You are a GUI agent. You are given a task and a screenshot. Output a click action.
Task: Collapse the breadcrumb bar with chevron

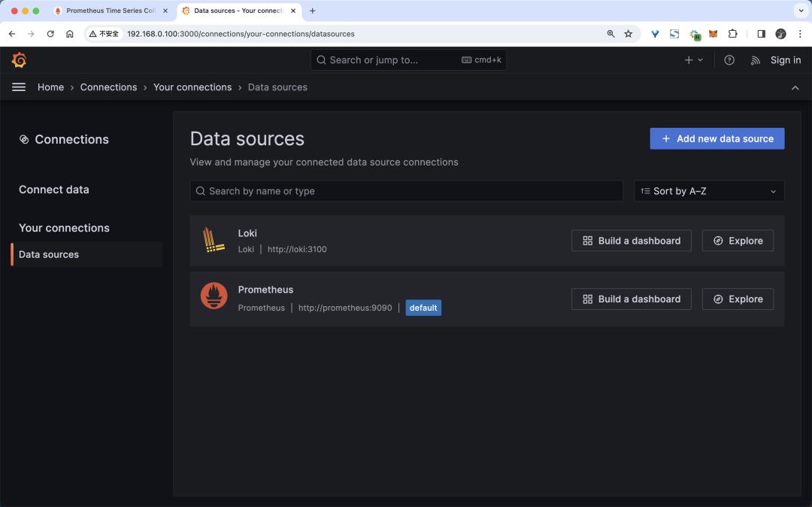click(795, 88)
